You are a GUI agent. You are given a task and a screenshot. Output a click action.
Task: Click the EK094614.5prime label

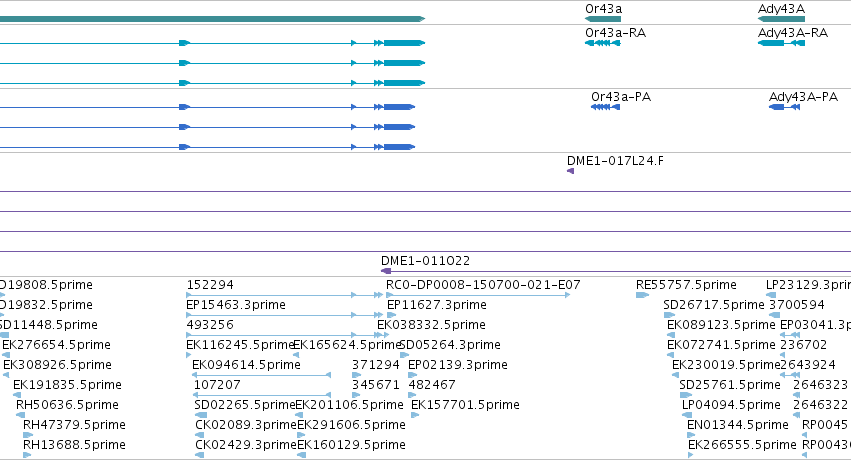pos(246,365)
